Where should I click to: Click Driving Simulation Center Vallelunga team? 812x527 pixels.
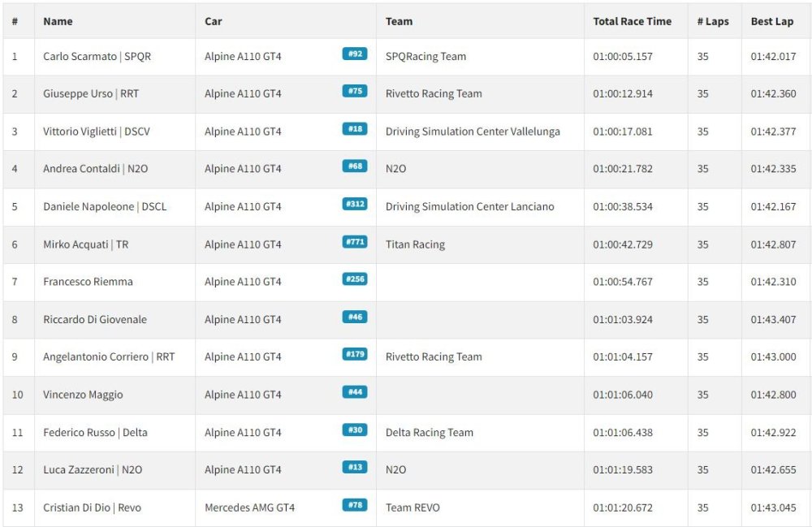pyautogui.click(x=473, y=132)
